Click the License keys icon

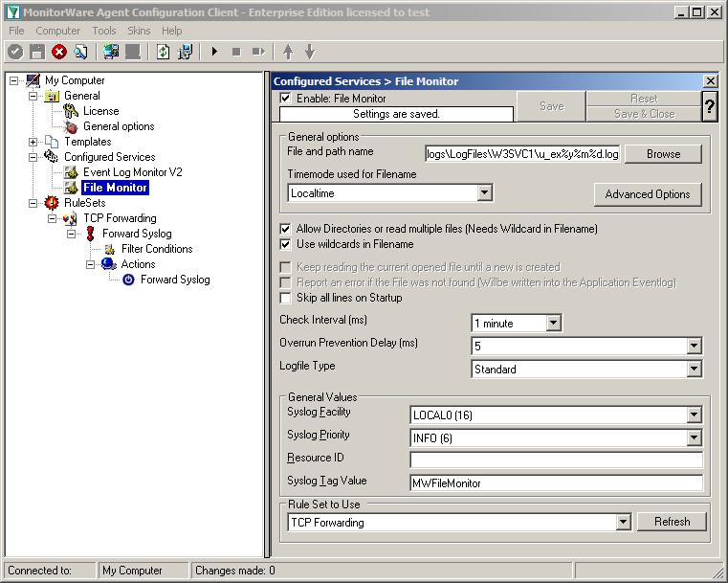[71, 111]
